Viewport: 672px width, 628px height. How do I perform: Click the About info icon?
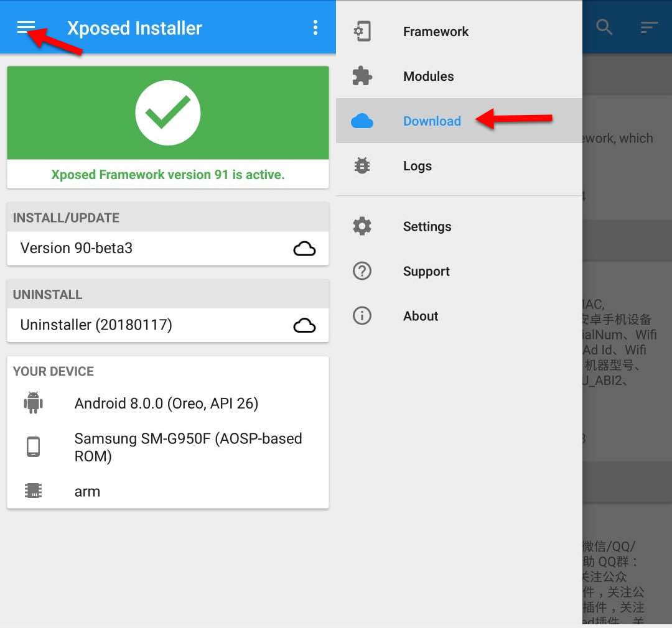coord(362,316)
